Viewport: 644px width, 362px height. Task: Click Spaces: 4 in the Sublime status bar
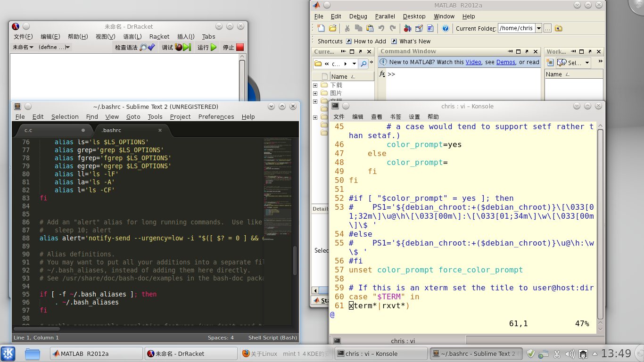click(x=221, y=337)
